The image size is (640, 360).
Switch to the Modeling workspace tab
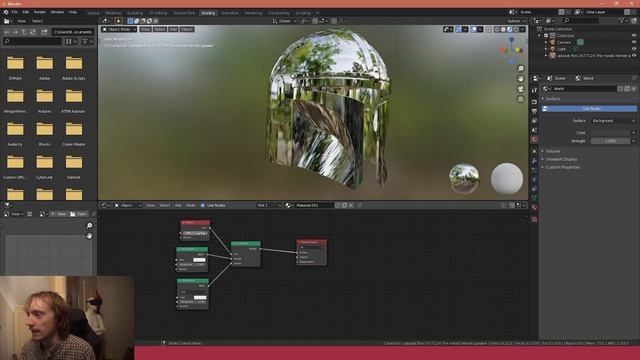[x=113, y=13]
